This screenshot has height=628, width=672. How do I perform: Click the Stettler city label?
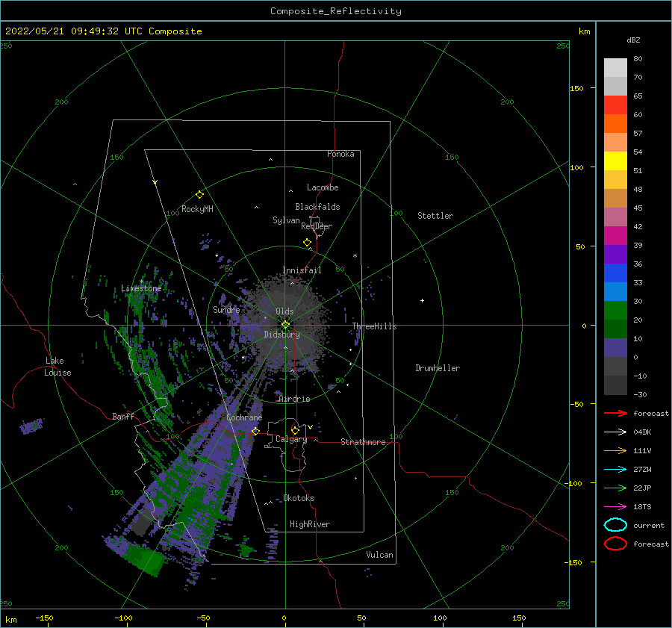(435, 216)
